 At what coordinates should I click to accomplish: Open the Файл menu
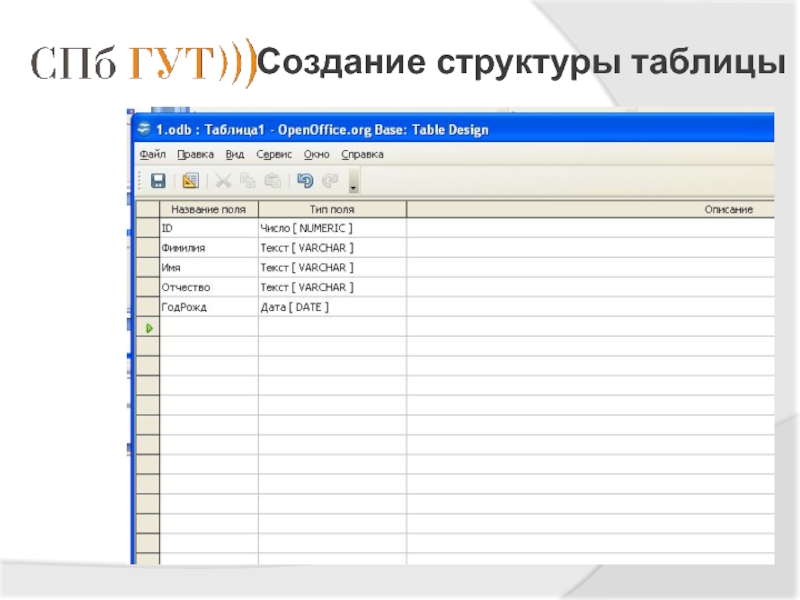coord(153,154)
